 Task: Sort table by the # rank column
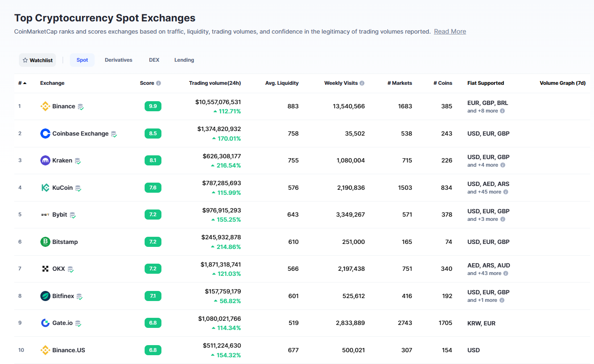pyautogui.click(x=22, y=83)
